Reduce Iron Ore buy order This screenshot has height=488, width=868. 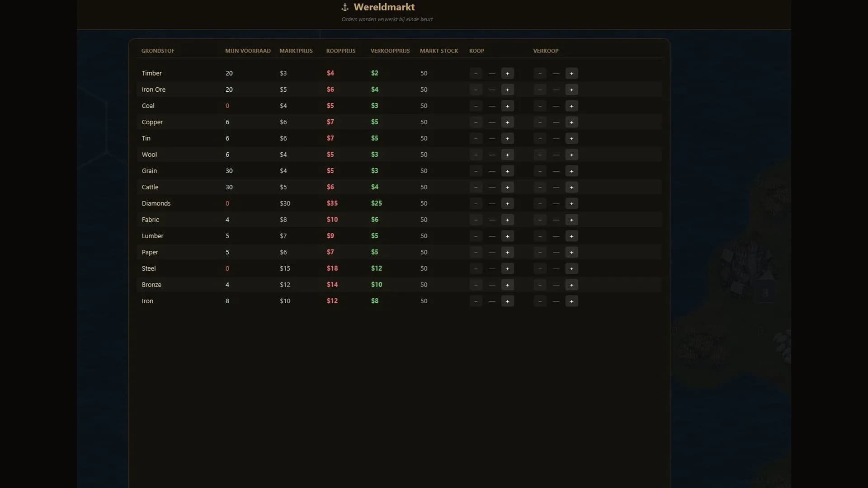pos(476,89)
